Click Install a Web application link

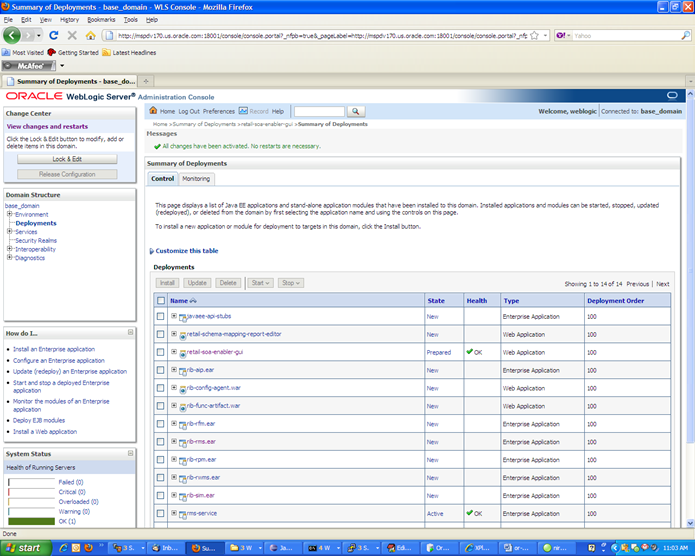(45, 431)
